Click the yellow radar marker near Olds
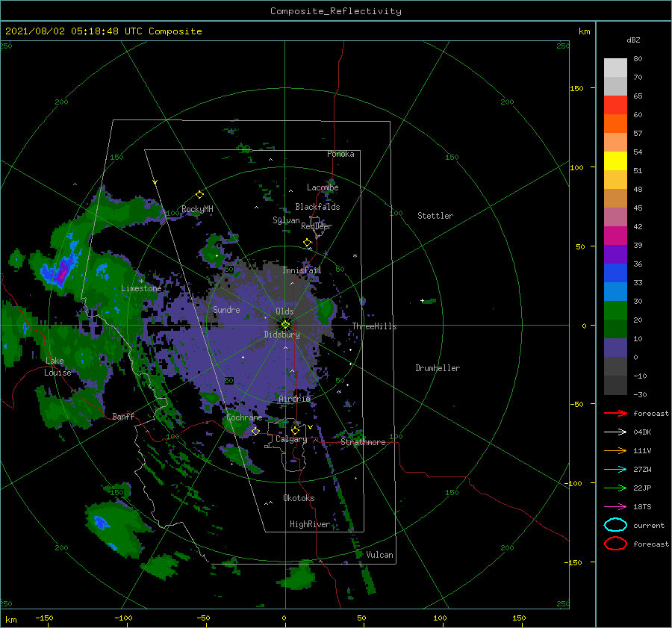 (x=285, y=325)
